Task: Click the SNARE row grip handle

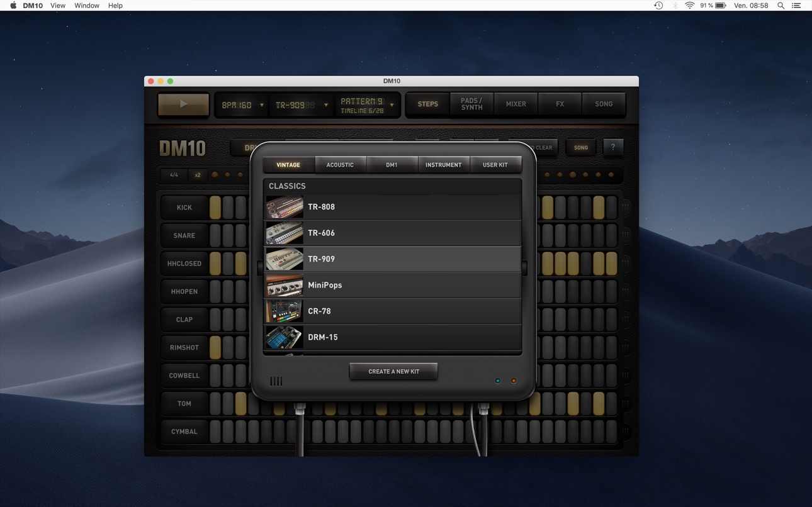Action: coord(626,235)
